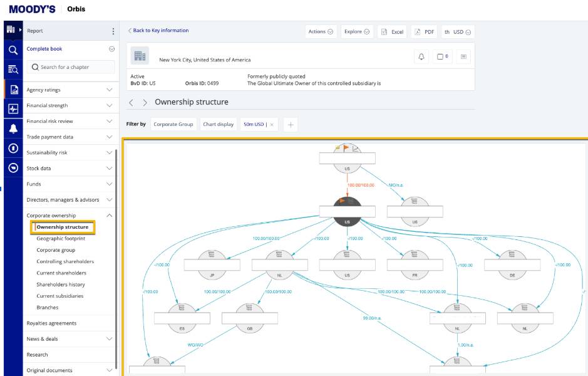Select Ownership structure chapter
This screenshot has height=376, width=588.
click(63, 227)
